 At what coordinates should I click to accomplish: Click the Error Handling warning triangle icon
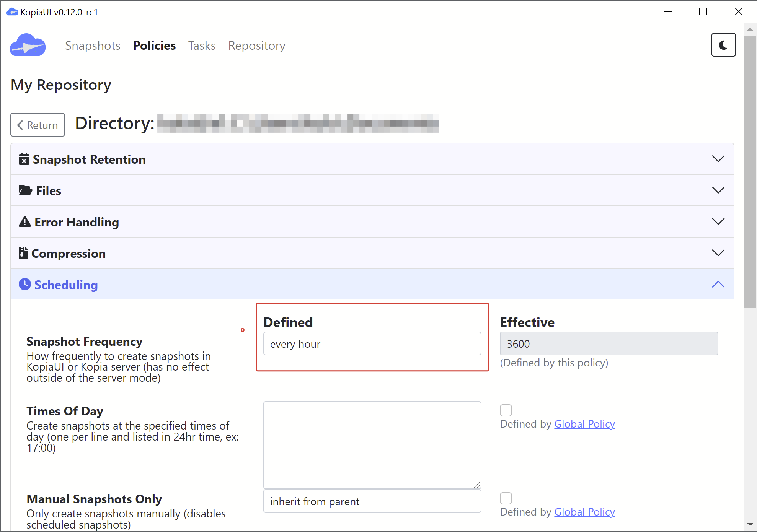point(25,222)
